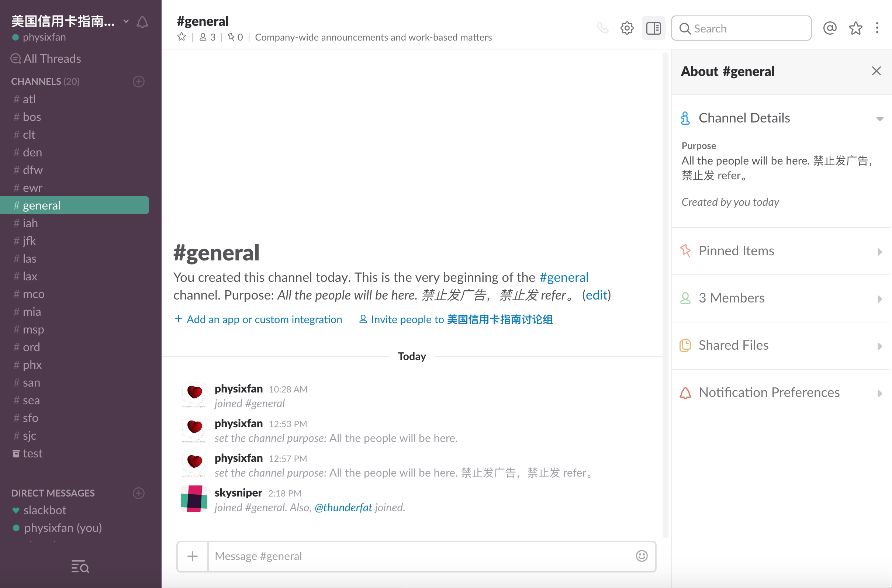Toggle the channel details pane icon
This screenshot has width=892, height=588.
(654, 28)
